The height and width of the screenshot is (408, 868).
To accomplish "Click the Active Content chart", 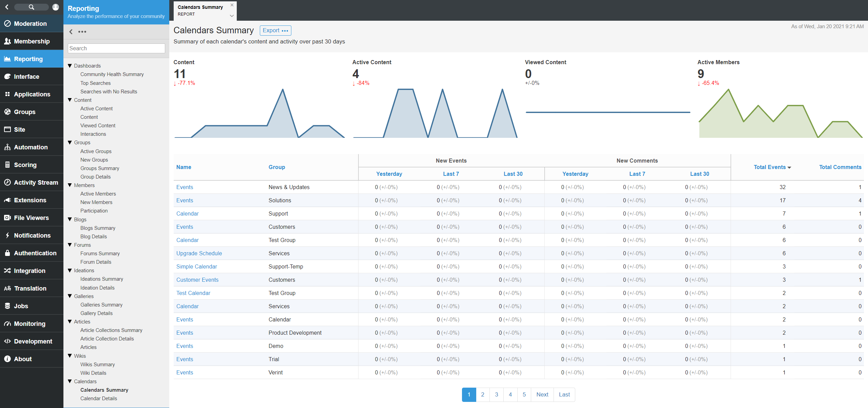I will click(x=435, y=113).
